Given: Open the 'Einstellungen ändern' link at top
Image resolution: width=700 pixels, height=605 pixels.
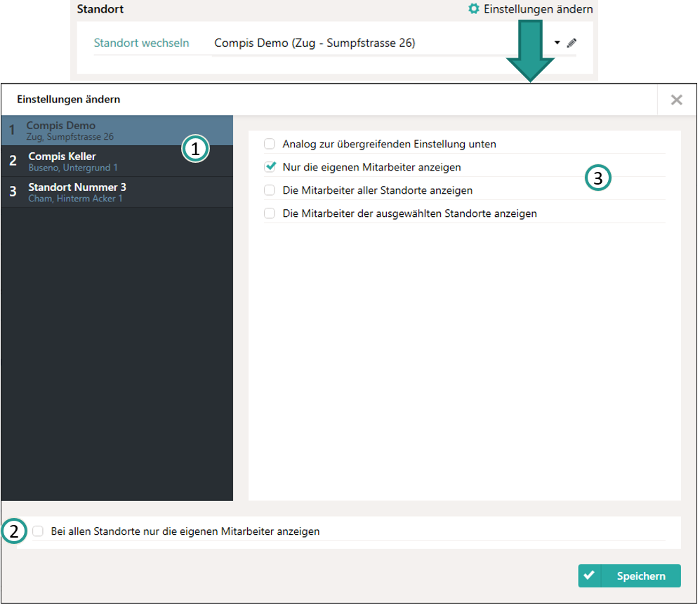Looking at the screenshot, I should pos(538,9).
